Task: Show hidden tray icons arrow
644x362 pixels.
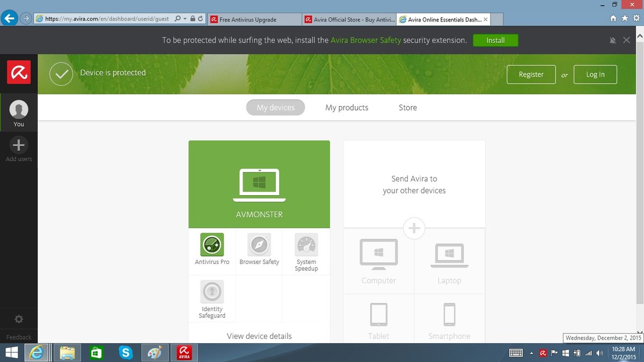Action: [x=531, y=353]
